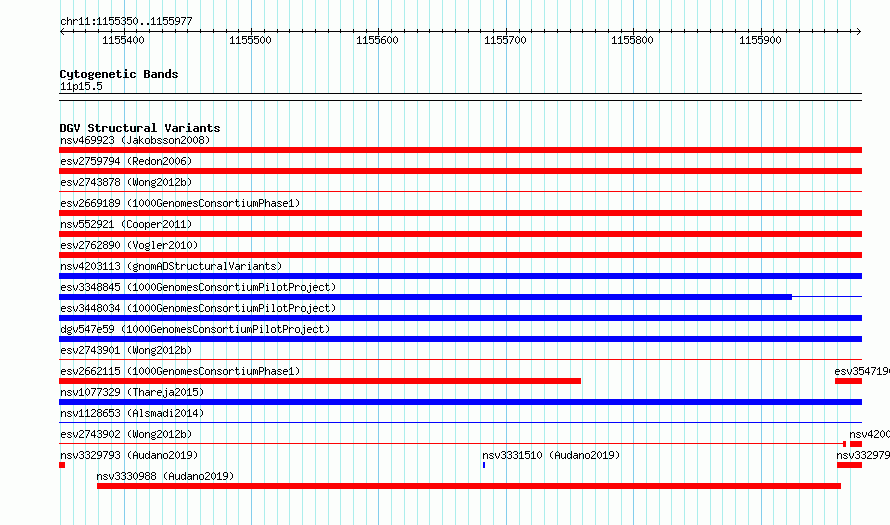
Task: Select the blue bar of variant nsv4203113
Action: (460, 276)
